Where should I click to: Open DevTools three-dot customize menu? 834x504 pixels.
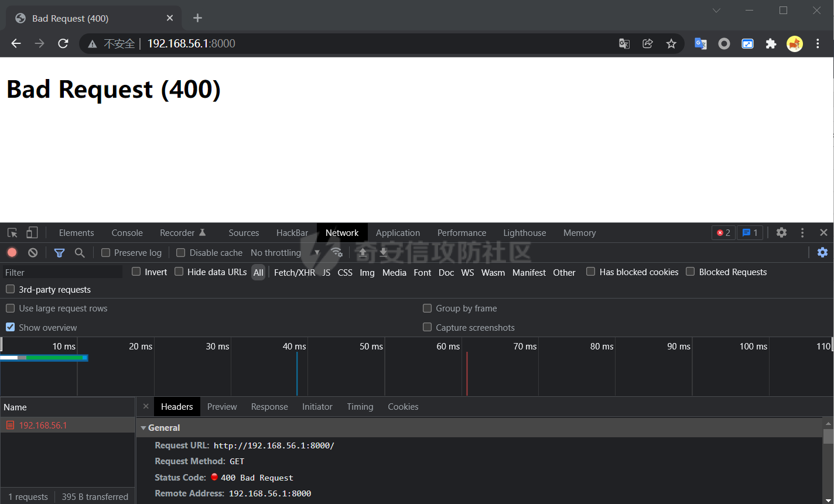point(802,232)
